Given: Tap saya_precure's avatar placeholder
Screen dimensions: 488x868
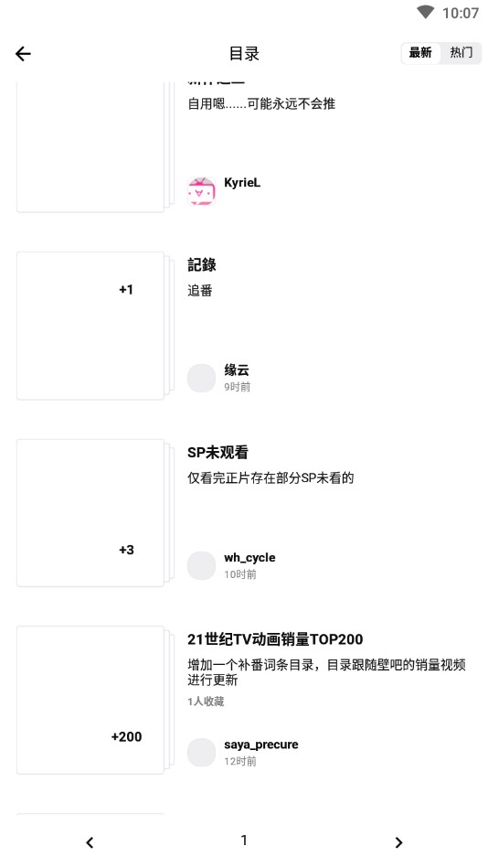Looking at the screenshot, I should point(201,753).
